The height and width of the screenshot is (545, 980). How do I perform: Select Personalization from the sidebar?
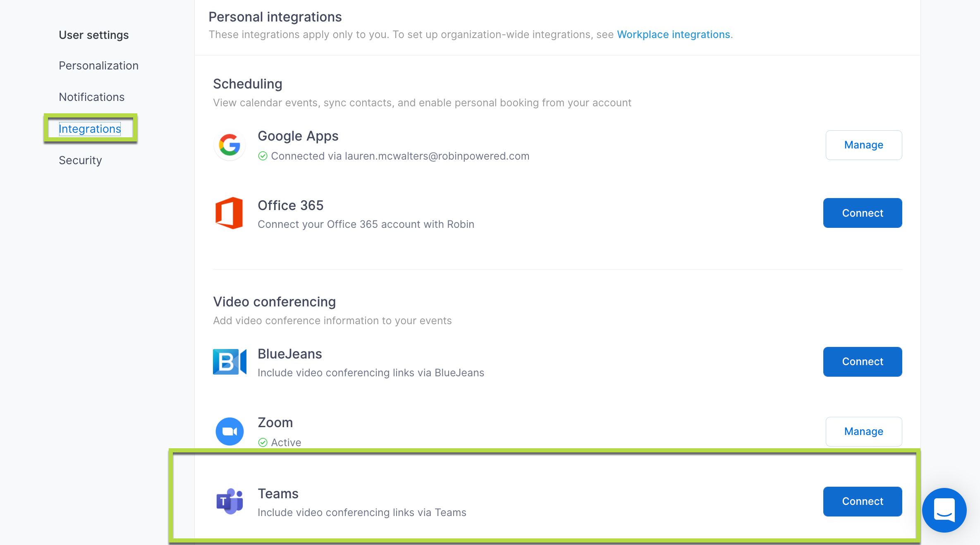click(x=98, y=65)
